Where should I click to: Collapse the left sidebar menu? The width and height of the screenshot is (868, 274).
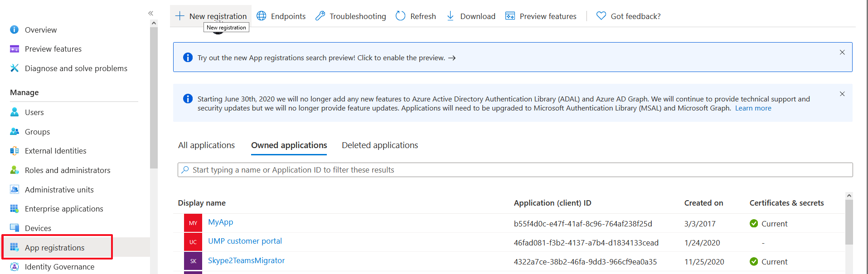coord(150,13)
